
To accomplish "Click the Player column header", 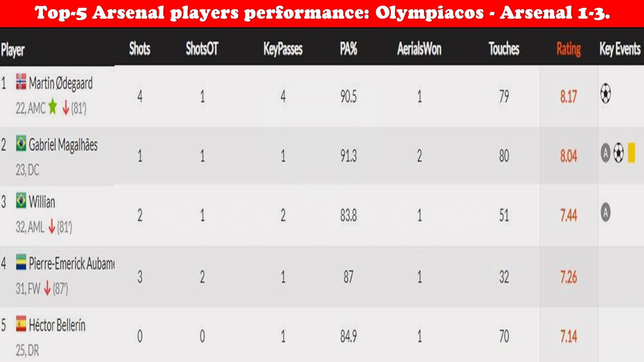I will click(13, 50).
